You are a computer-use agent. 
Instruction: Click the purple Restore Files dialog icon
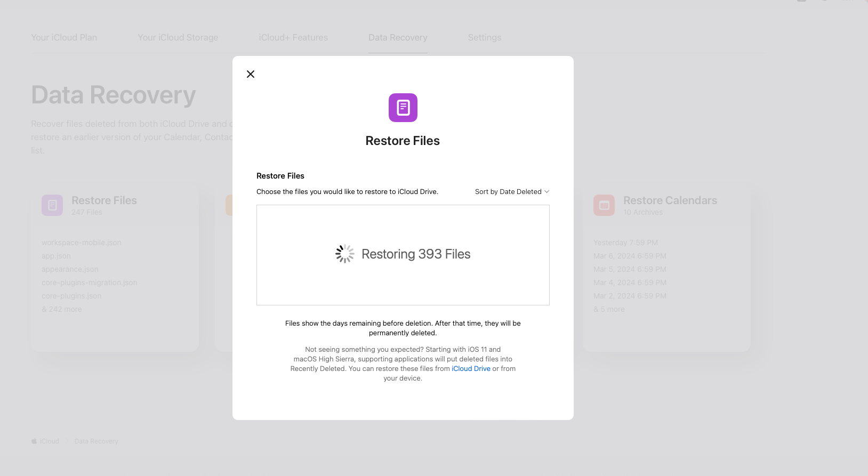click(403, 108)
